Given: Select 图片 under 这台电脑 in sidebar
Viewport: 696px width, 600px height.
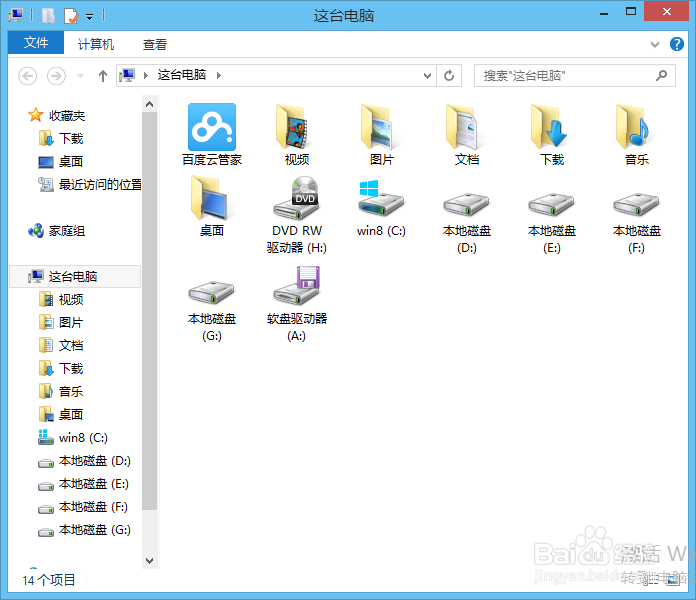Looking at the screenshot, I should [62, 323].
